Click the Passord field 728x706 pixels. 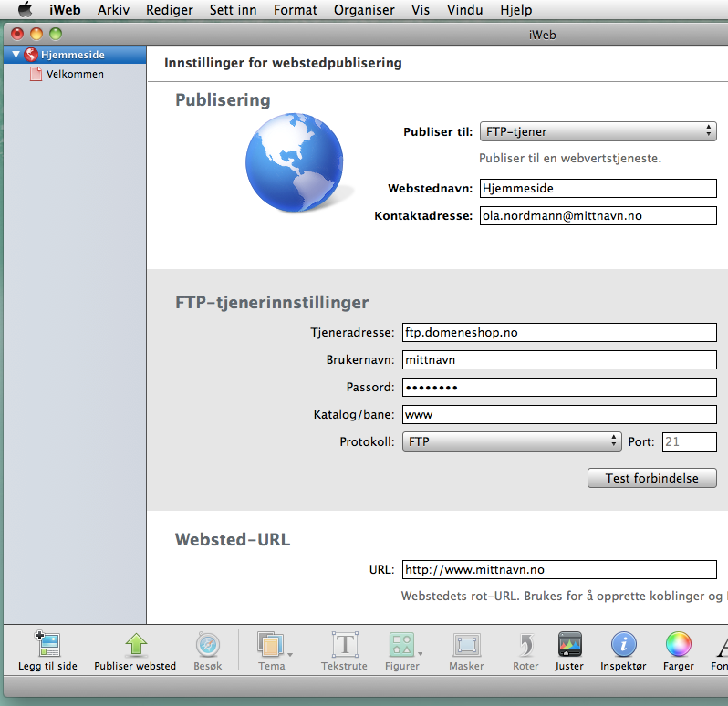click(x=559, y=387)
